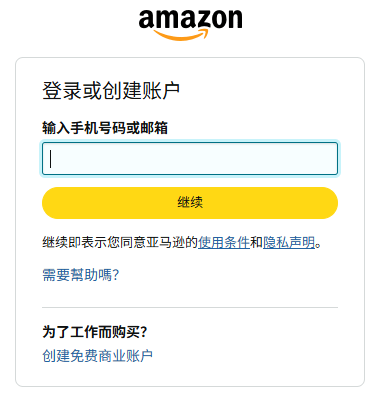
Task: Click the 为了工作而购买? heading
Action: point(95,332)
